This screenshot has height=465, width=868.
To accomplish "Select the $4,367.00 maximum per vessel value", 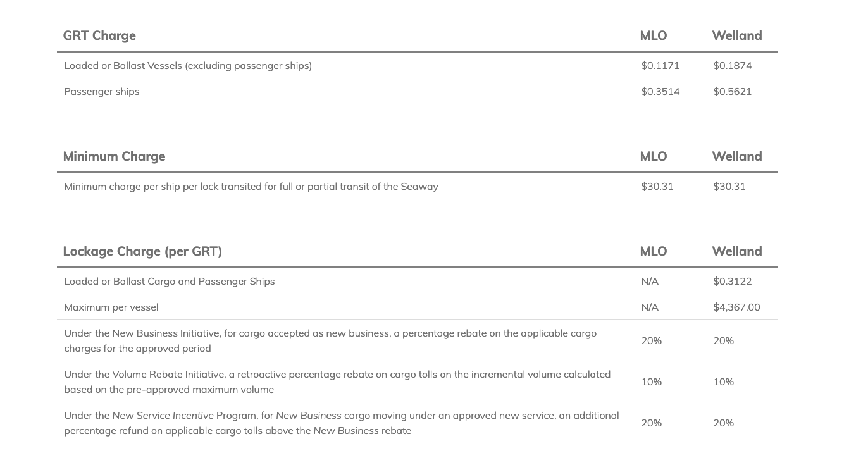I will tap(737, 307).
